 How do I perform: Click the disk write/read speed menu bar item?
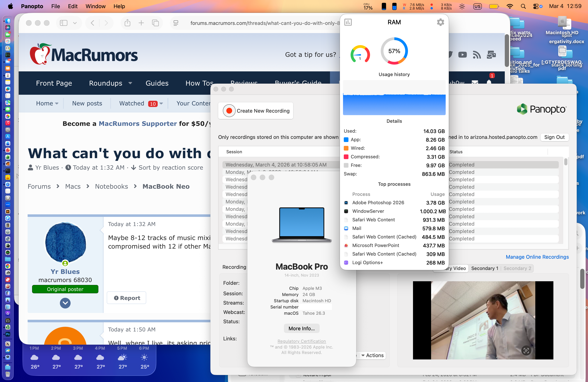(414, 6)
